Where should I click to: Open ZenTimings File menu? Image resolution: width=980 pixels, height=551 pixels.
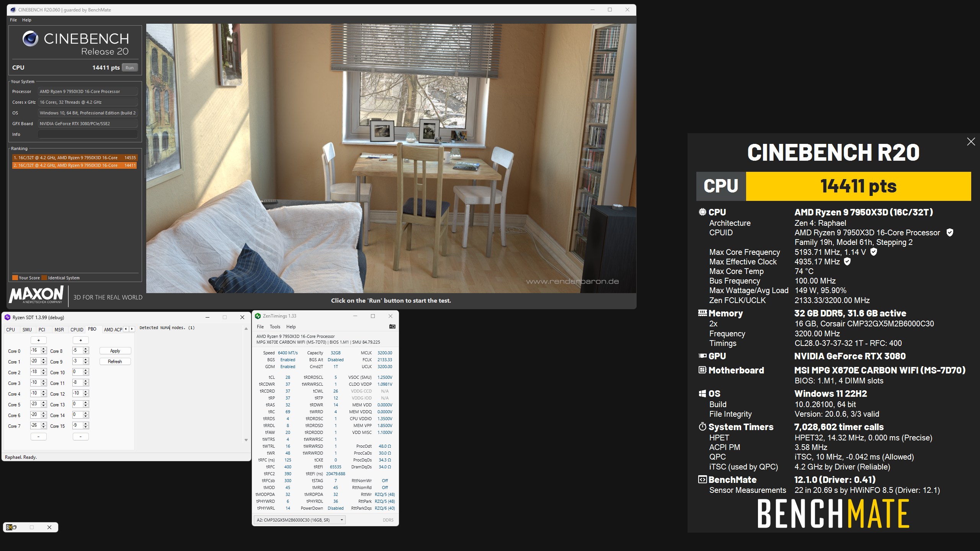(260, 326)
